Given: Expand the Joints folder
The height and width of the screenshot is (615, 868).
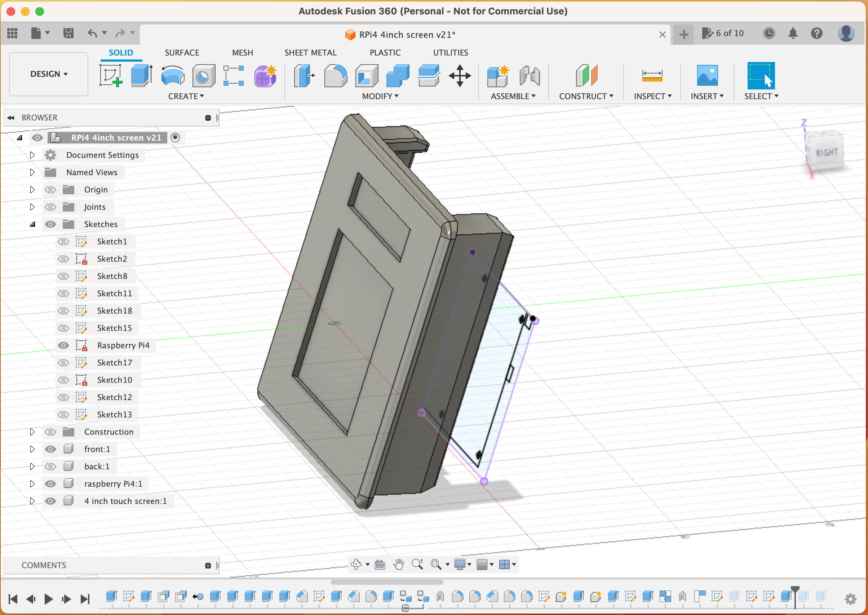Looking at the screenshot, I should point(31,207).
